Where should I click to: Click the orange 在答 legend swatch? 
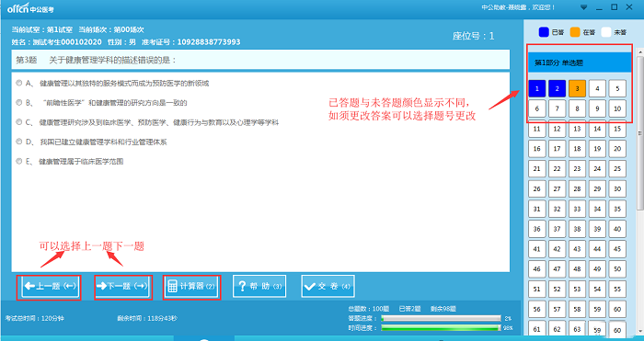pyautogui.click(x=575, y=32)
